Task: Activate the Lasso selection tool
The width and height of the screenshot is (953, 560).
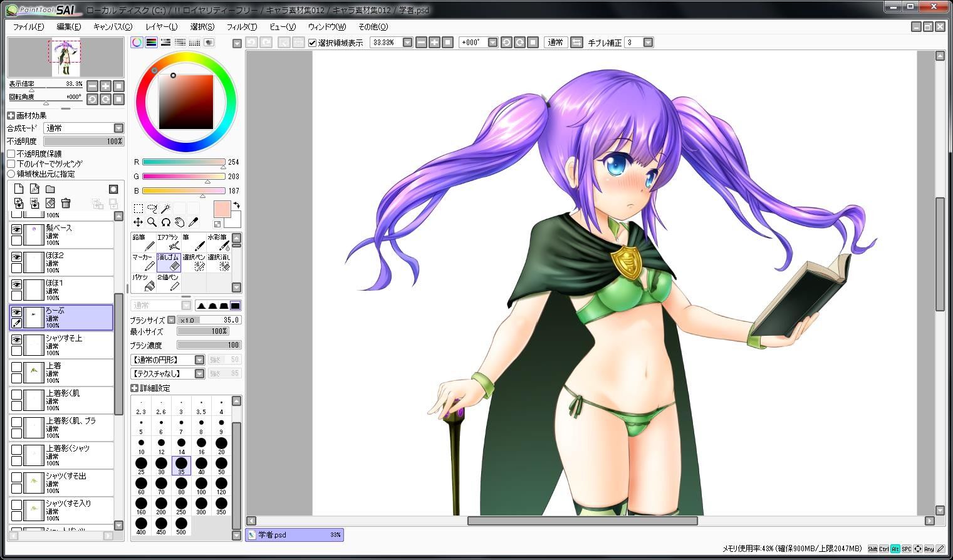Action: 152,208
